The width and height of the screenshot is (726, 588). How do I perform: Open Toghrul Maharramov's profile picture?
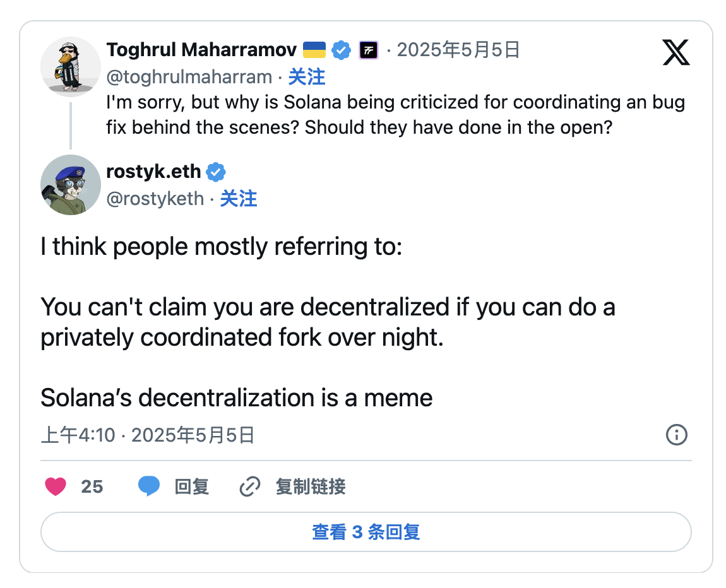pos(71,66)
